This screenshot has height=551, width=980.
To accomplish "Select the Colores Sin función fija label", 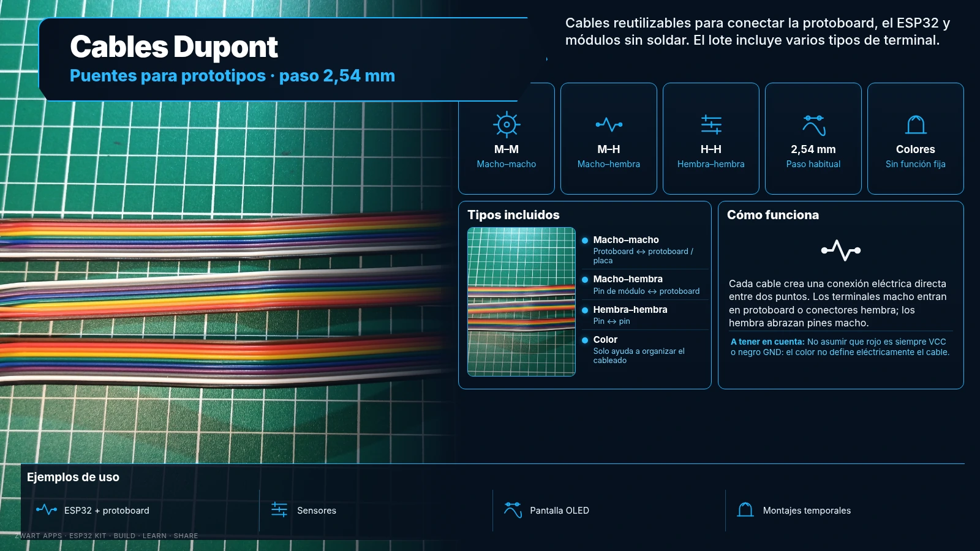I will [916, 156].
